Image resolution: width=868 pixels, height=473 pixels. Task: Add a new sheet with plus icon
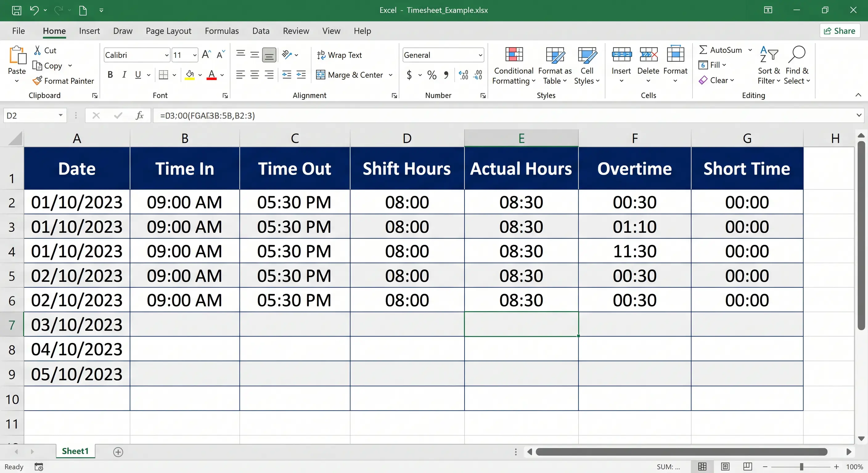[x=118, y=452]
